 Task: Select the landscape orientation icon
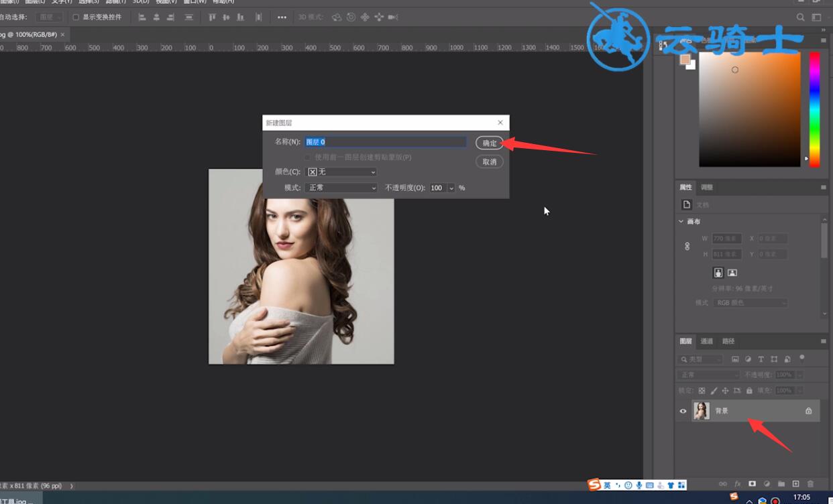pyautogui.click(x=732, y=273)
